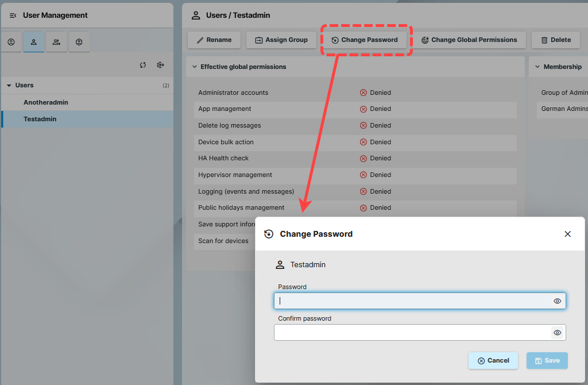Save the new password
The width and height of the screenshot is (588, 385).
pyautogui.click(x=546, y=360)
